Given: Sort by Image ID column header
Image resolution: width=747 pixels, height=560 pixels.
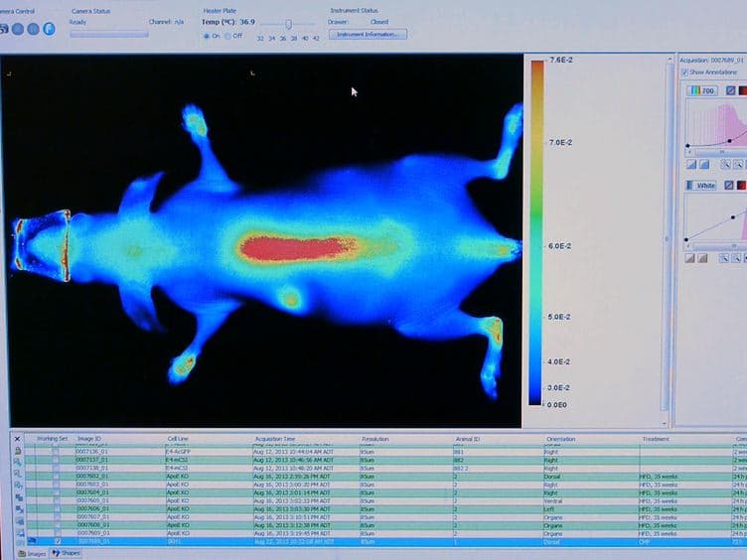Looking at the screenshot, I should coord(89,439).
